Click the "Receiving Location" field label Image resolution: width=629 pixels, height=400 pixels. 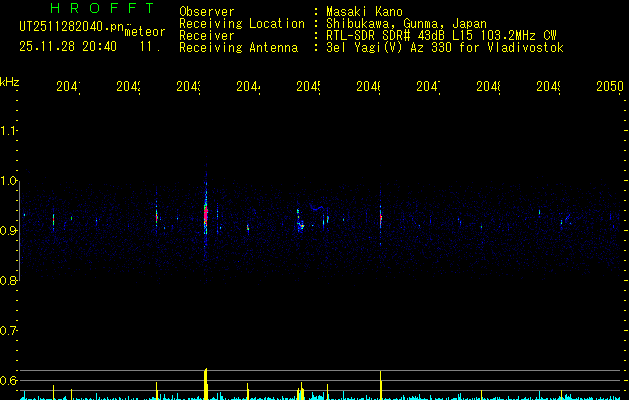[242, 24]
